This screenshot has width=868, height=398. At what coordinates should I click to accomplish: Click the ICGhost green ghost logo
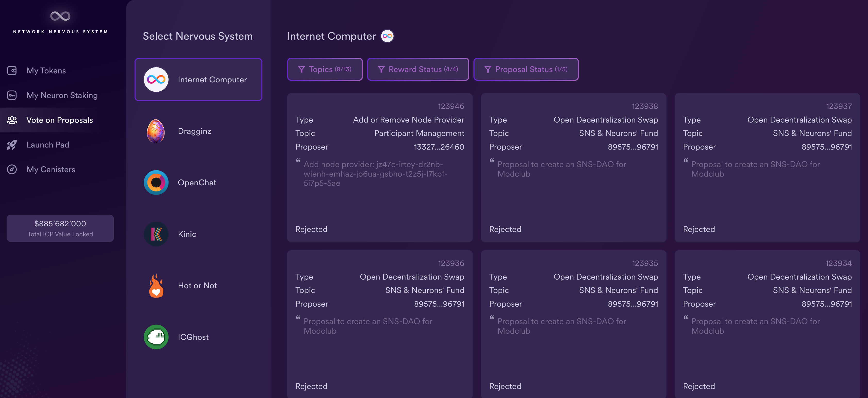(x=156, y=337)
